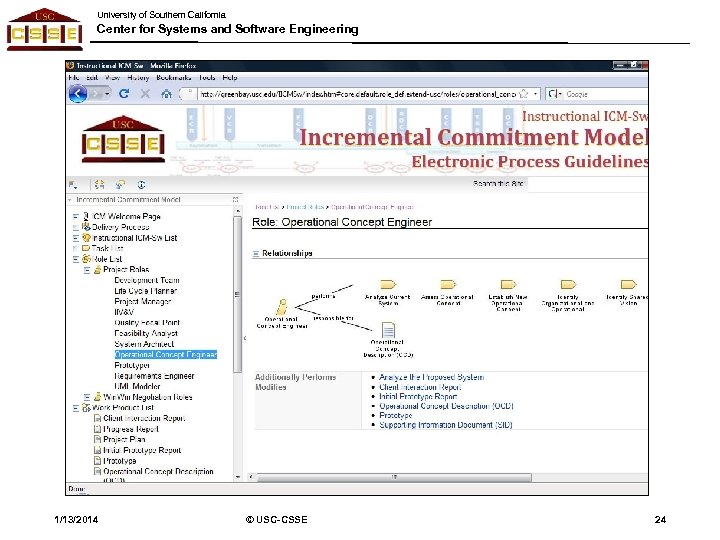Click the Operational Concept Description document icon in diagram

pyautogui.click(x=388, y=330)
